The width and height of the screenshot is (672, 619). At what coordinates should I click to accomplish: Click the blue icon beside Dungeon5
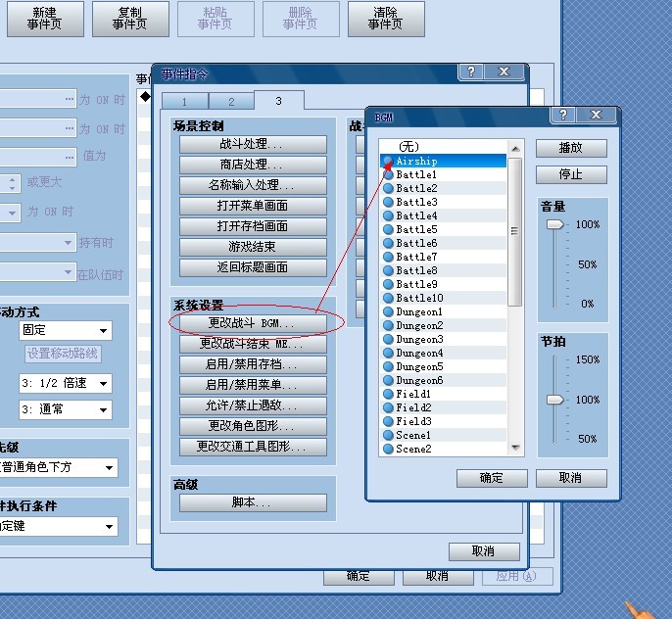point(388,366)
